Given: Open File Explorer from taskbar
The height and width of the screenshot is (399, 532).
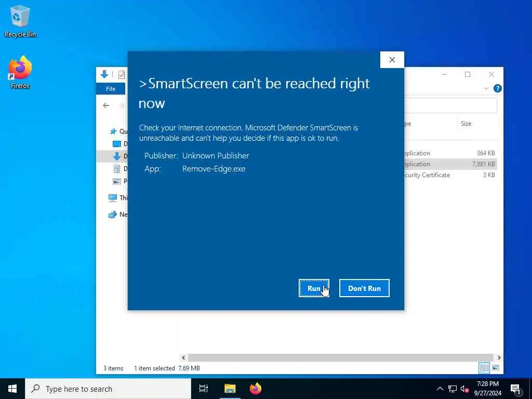Looking at the screenshot, I should point(230,389).
